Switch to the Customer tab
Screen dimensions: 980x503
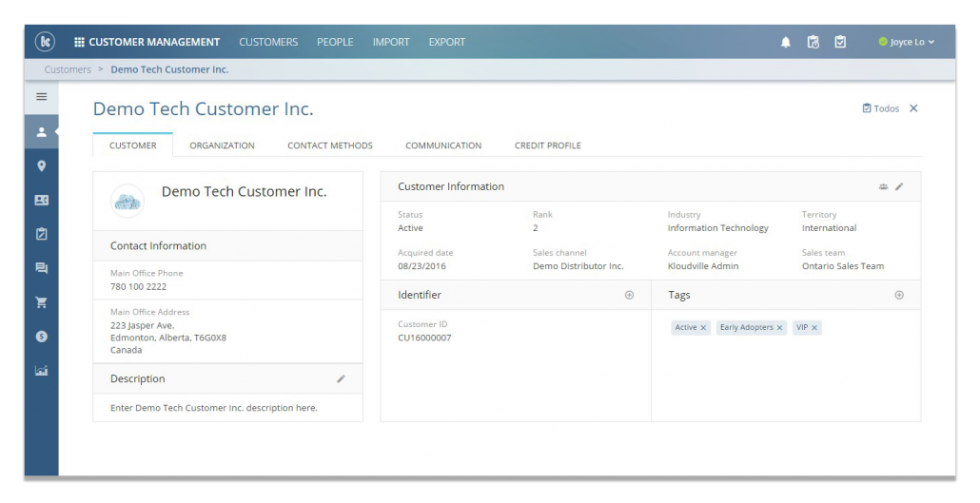[x=132, y=145]
